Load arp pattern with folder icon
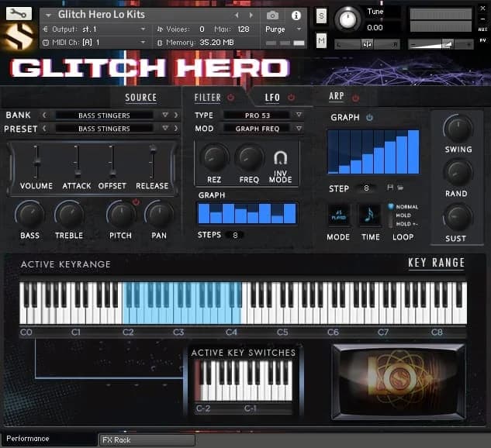 click(x=400, y=188)
